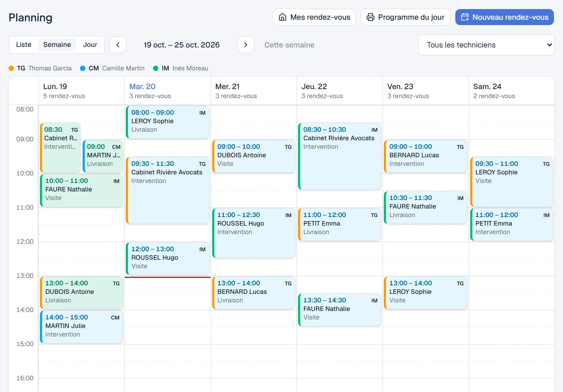The width and height of the screenshot is (563, 392).
Task: Go to the previous week arrow
Action: click(x=118, y=45)
